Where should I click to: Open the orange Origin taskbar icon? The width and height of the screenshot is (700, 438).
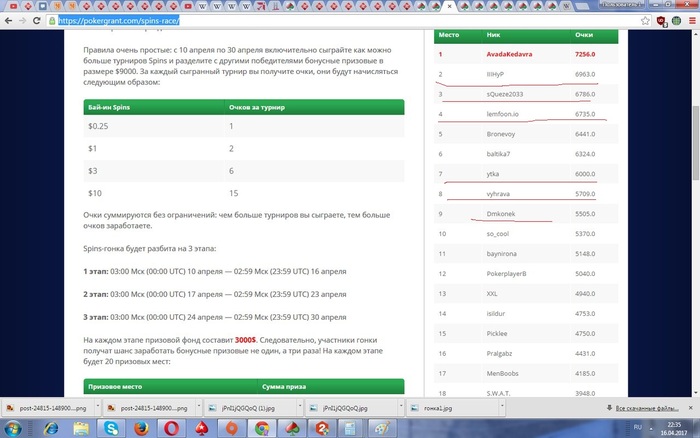(x=232, y=429)
